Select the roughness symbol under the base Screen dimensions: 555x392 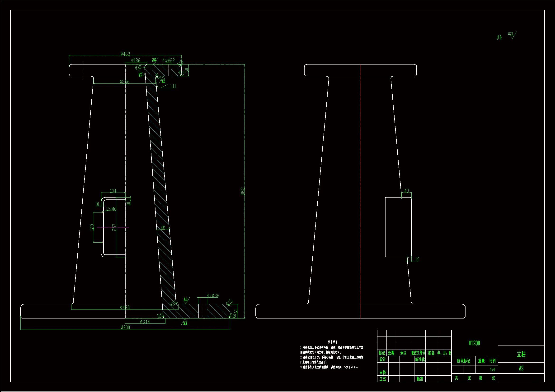tap(185, 322)
